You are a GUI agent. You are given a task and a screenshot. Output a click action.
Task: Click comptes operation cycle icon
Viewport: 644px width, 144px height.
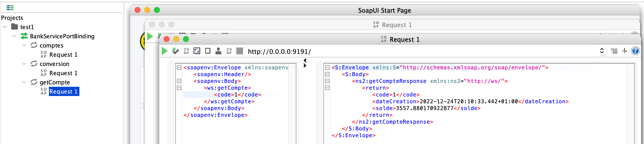[x=34, y=45]
